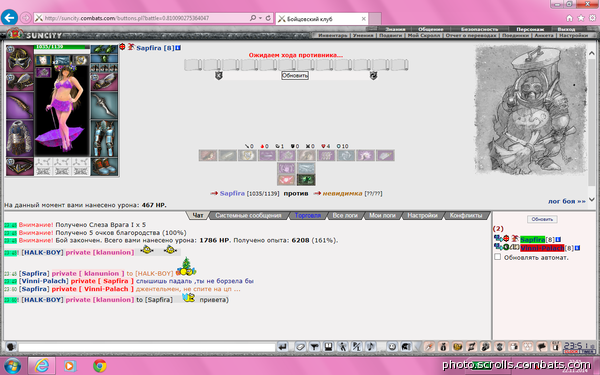Open the 'Инвентарь' menu item

click(333, 35)
